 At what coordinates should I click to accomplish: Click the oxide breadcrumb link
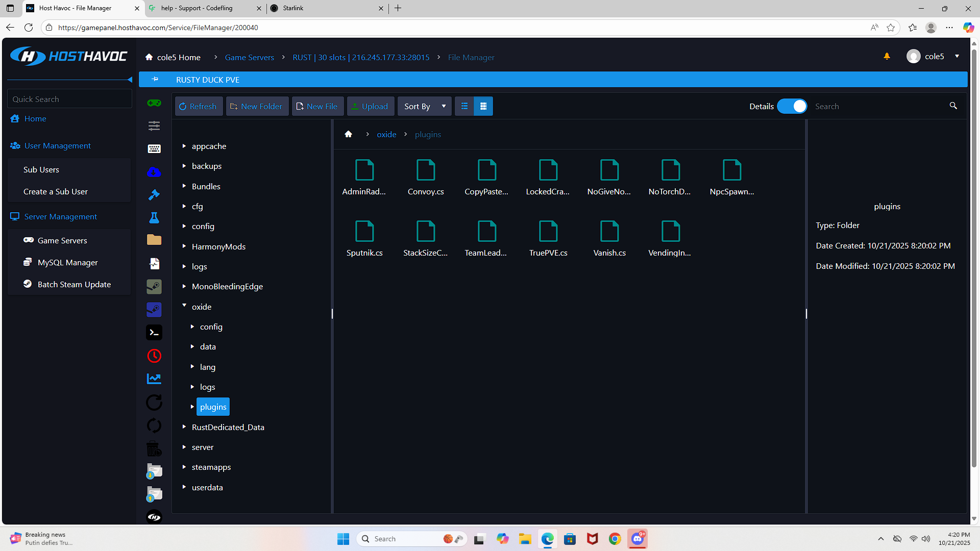386,135
